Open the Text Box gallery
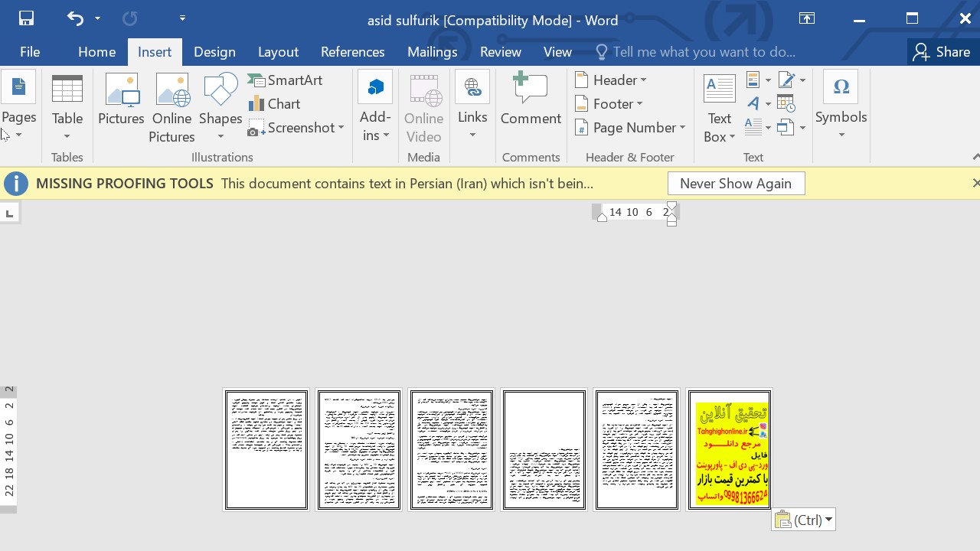This screenshot has width=980, height=551. [x=720, y=107]
